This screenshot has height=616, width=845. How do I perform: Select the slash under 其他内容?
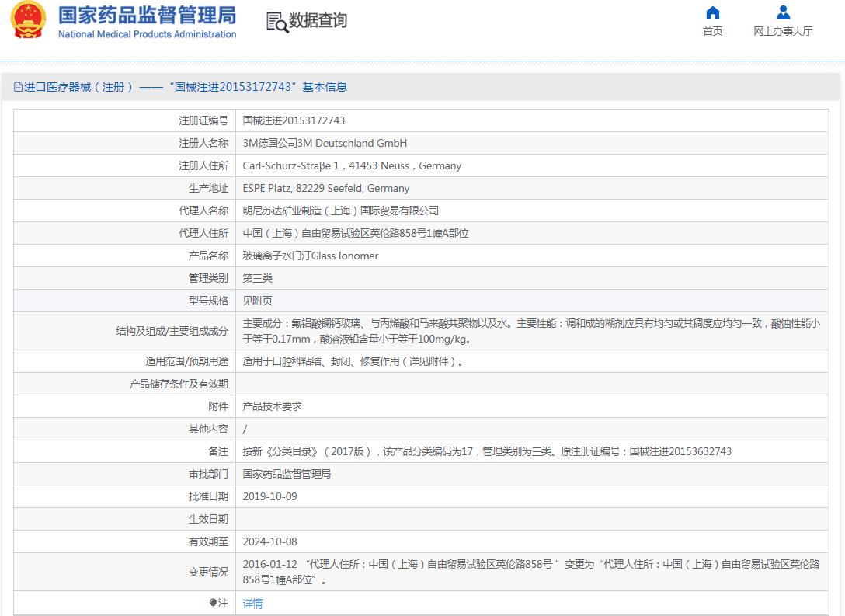click(x=245, y=430)
